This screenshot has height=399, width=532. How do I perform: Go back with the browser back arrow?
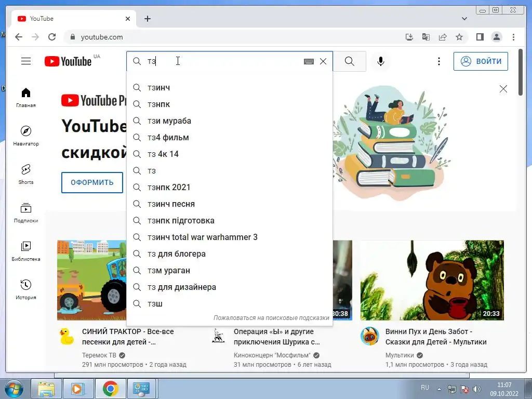tap(19, 37)
